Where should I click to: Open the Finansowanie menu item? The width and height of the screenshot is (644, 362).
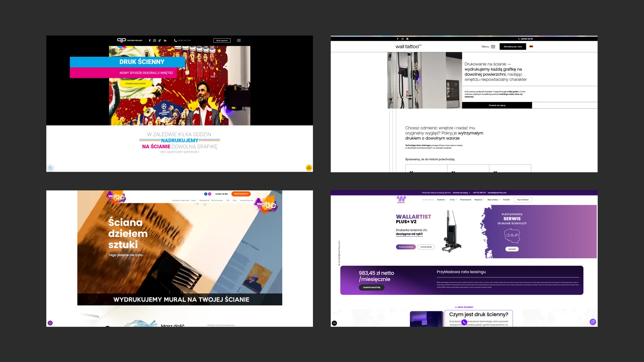coord(466,200)
